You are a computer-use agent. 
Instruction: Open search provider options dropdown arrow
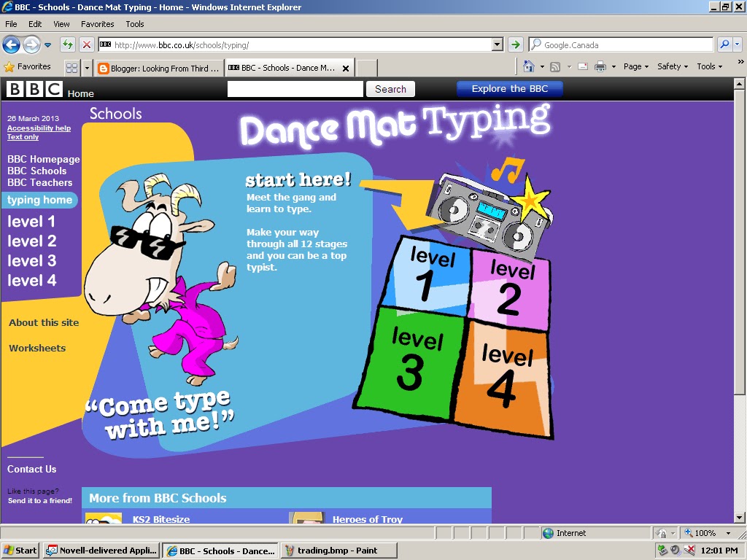(737, 44)
